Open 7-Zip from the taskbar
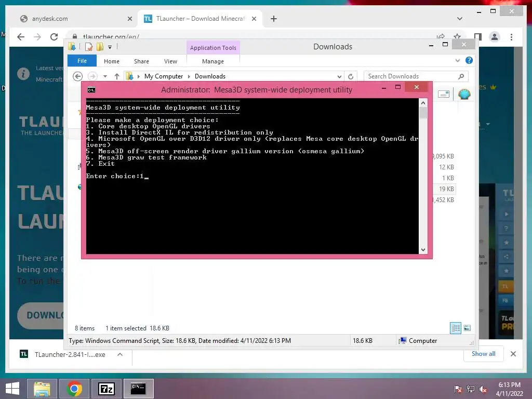Screen dimensions: 532x399 106,389
